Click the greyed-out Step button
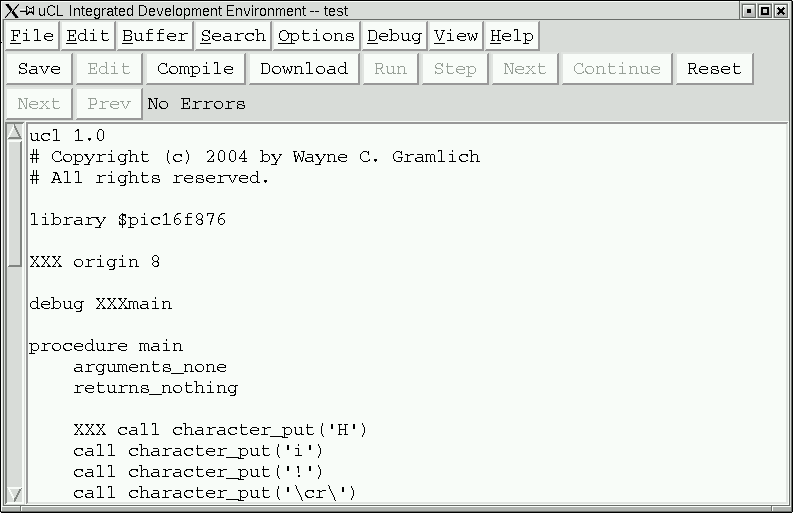Viewport: 793px width, 513px height. coord(455,69)
